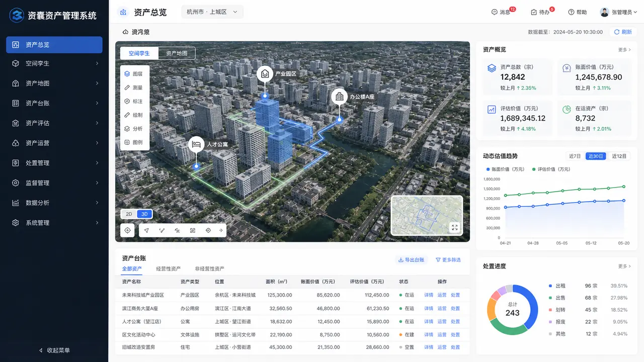Click the 出售 green legend swatch
Screen dimensions: 644x362
[x=550, y=298]
